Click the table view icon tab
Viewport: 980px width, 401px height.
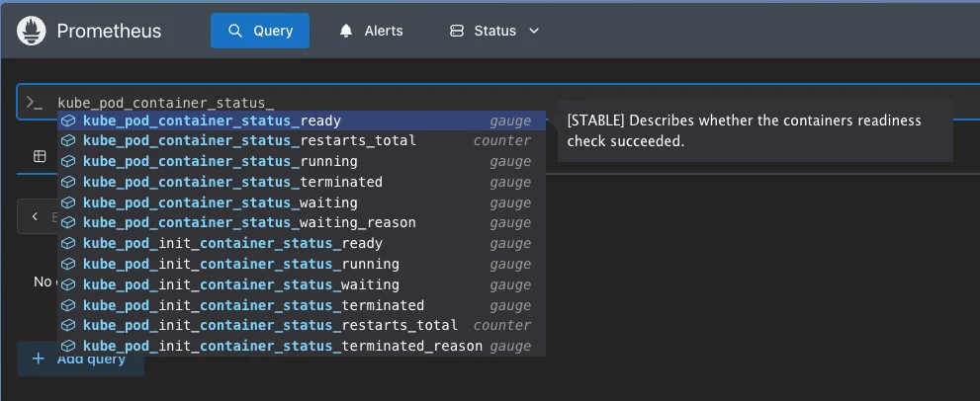[40, 156]
